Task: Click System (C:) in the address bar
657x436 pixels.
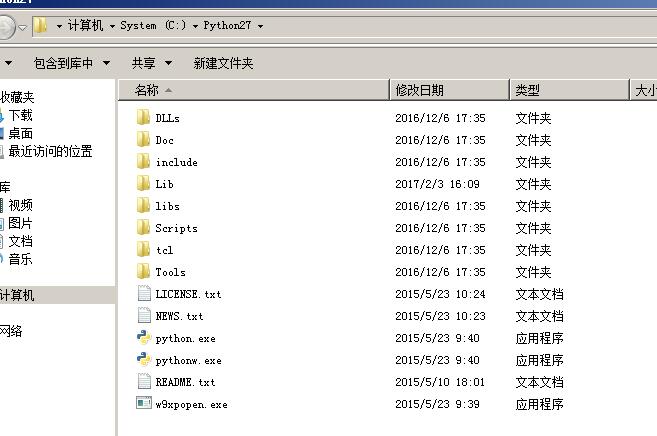Action: [153, 26]
